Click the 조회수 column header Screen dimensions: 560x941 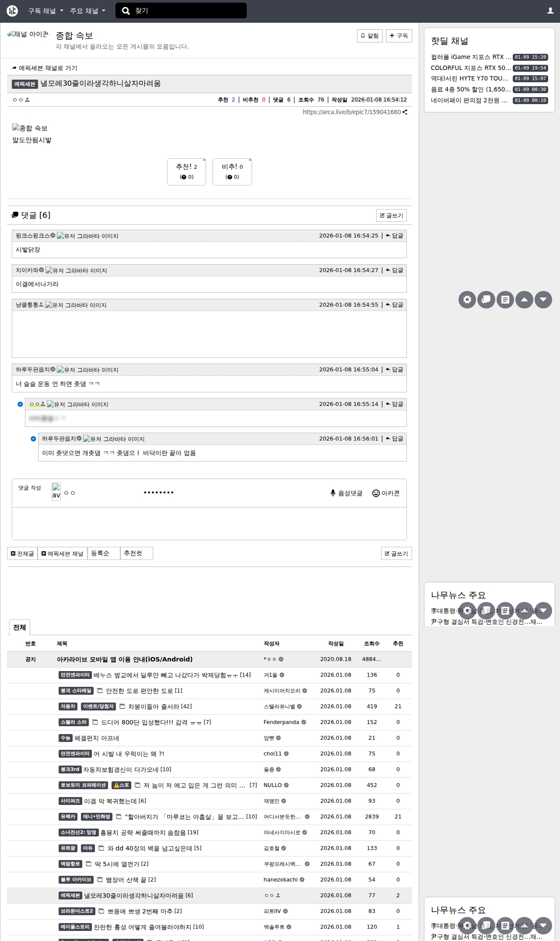point(372,644)
